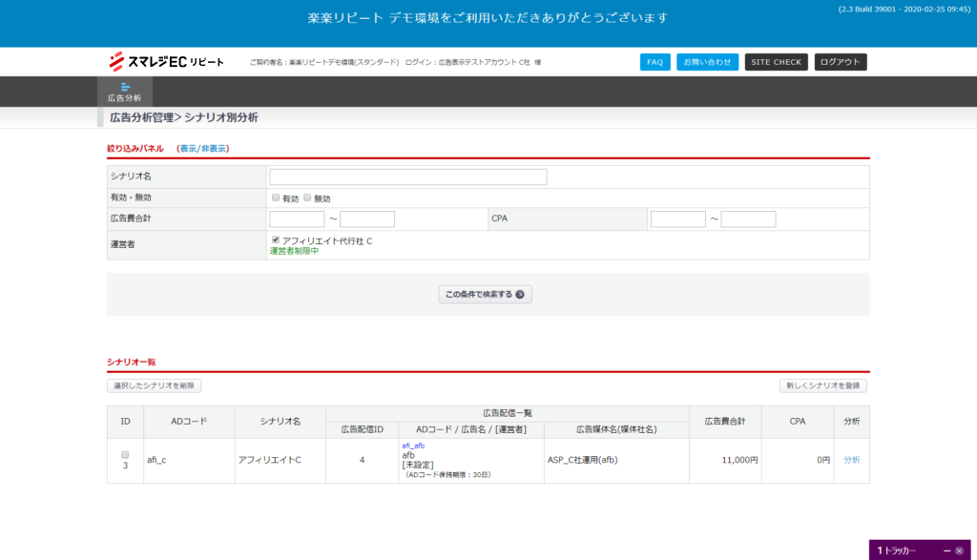Open the 分析 link for アフィリエイトC
This screenshot has width=977, height=560.
851,460
